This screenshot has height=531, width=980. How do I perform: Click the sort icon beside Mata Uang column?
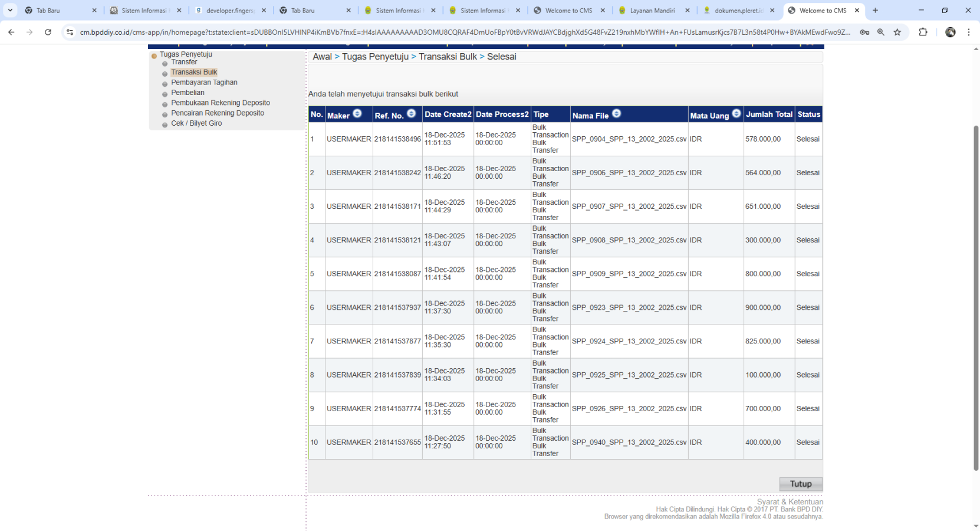[x=736, y=114]
